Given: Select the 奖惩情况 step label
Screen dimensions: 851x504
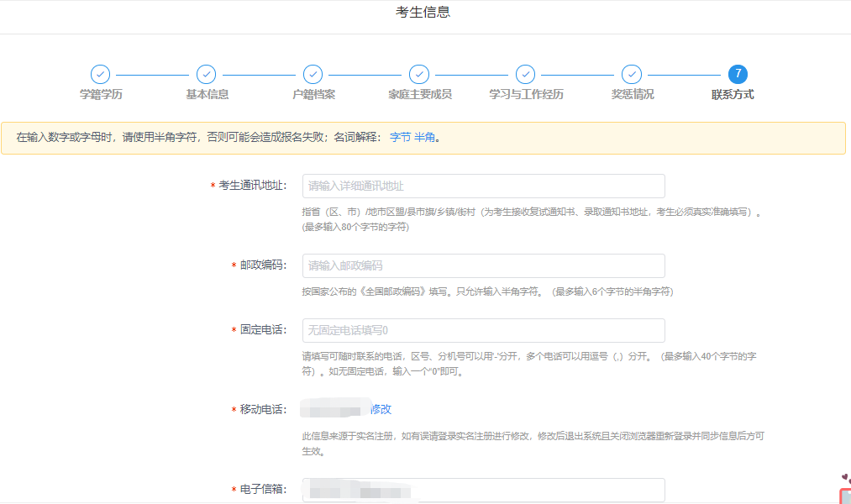Looking at the screenshot, I should click(632, 94).
